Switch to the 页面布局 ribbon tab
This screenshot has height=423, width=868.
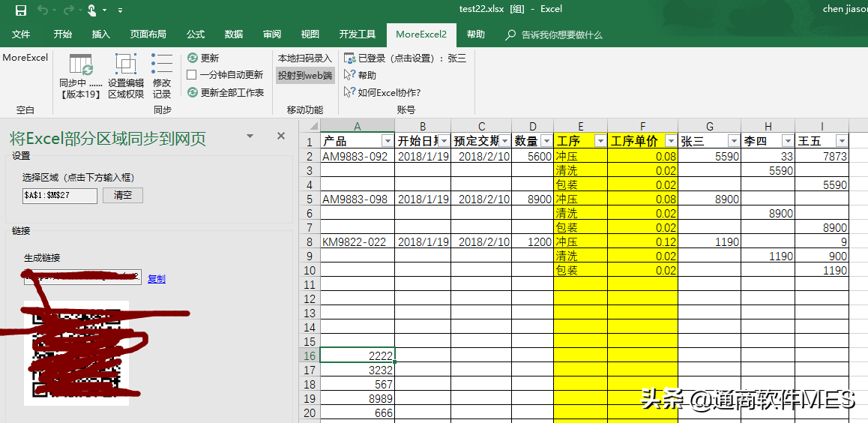tap(148, 34)
